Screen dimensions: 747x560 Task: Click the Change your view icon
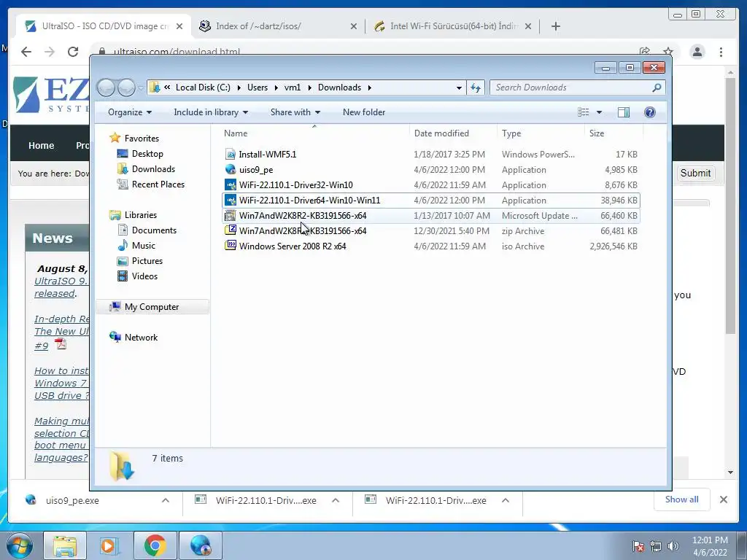click(583, 112)
